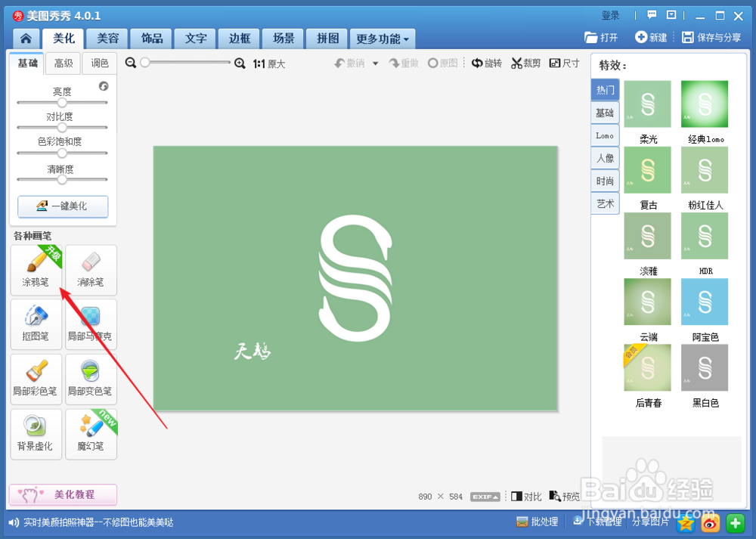Apply the 淡雅 effect thumbnail
Screen dimensions: 756x539
coord(648,236)
